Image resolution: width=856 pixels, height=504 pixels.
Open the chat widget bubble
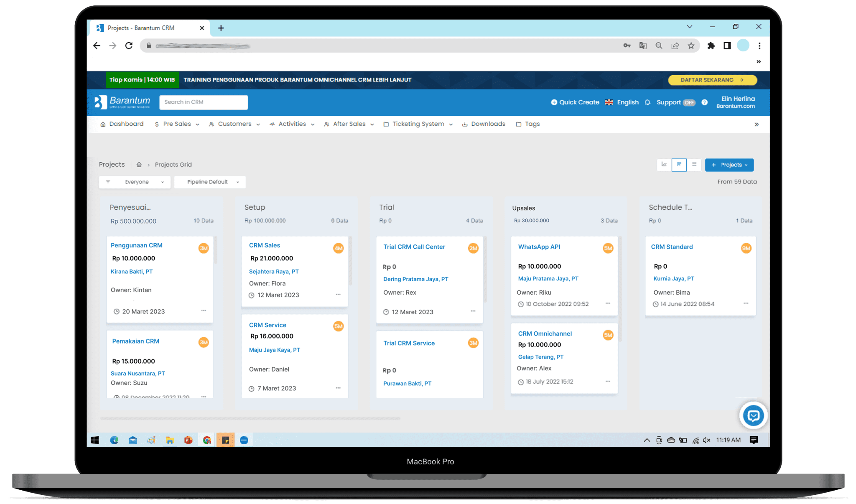pyautogui.click(x=753, y=415)
